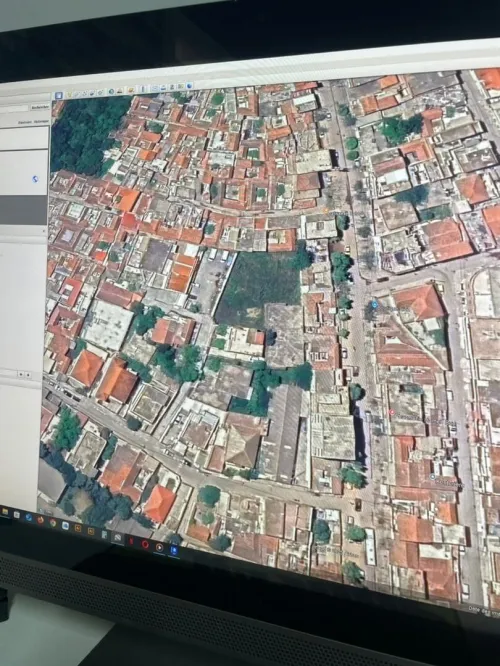
Task: Close the search results with the small x
Action: coord(44,231)
